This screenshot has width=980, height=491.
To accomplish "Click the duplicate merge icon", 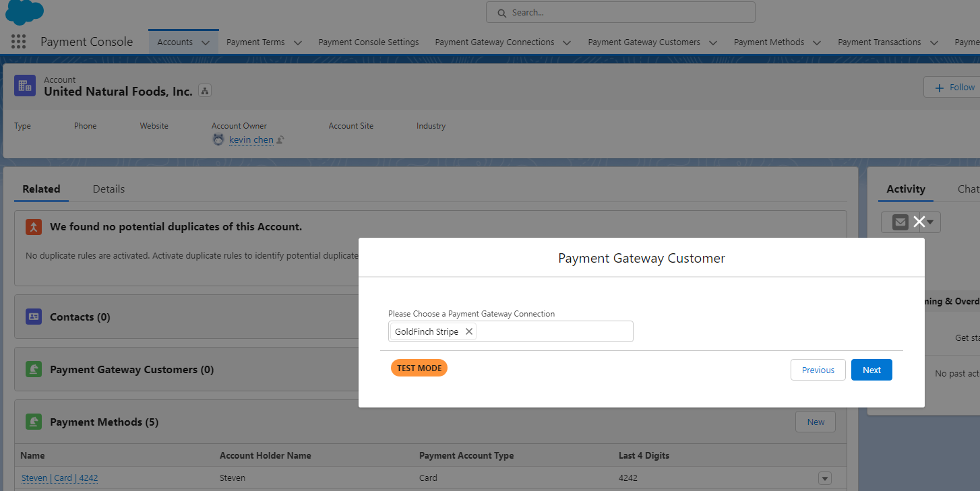I will 34,227.
